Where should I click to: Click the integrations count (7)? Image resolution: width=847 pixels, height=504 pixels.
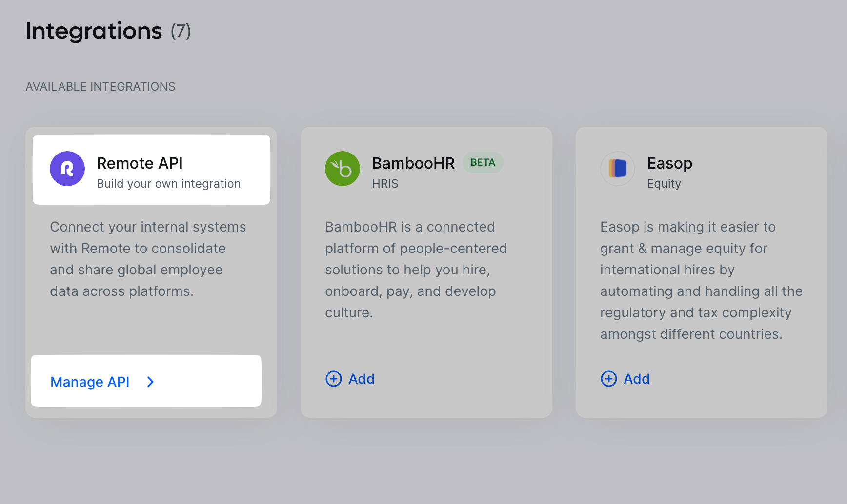coord(181,31)
